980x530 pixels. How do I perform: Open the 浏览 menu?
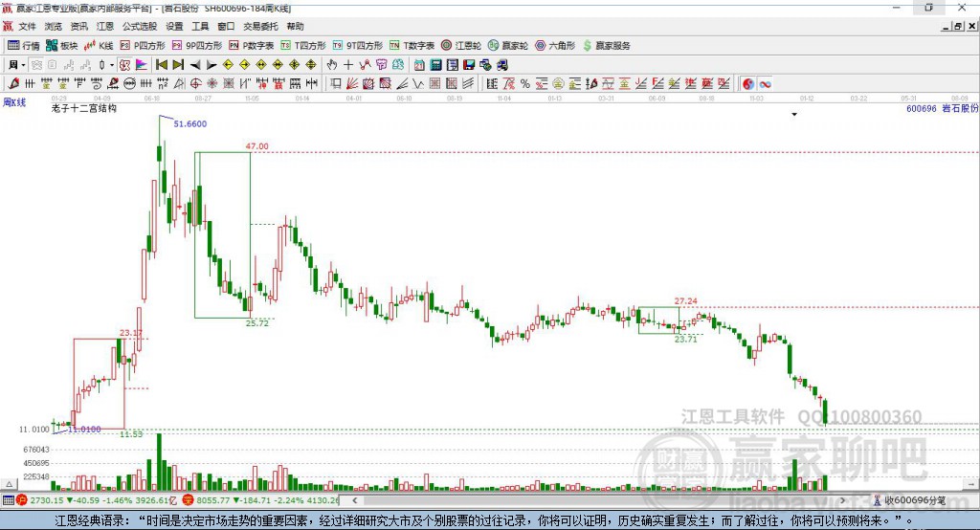click(x=54, y=26)
